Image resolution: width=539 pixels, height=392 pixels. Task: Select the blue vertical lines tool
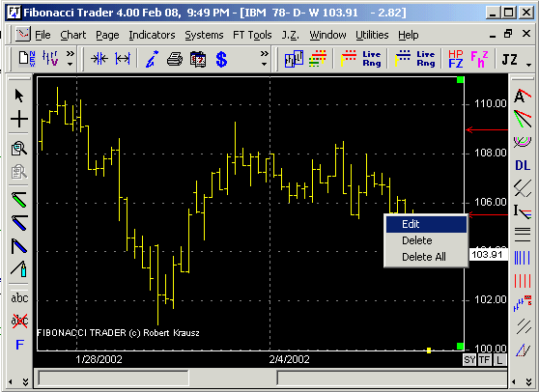click(x=523, y=258)
